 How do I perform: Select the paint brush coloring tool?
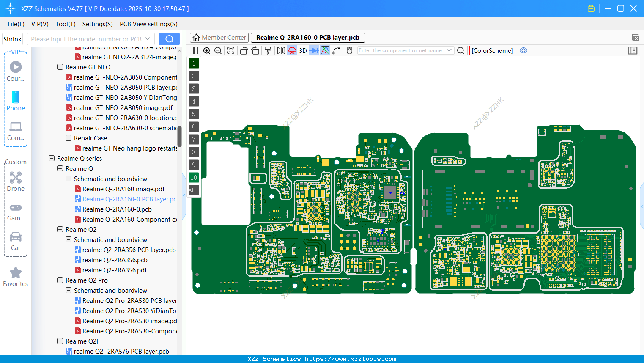click(x=268, y=50)
